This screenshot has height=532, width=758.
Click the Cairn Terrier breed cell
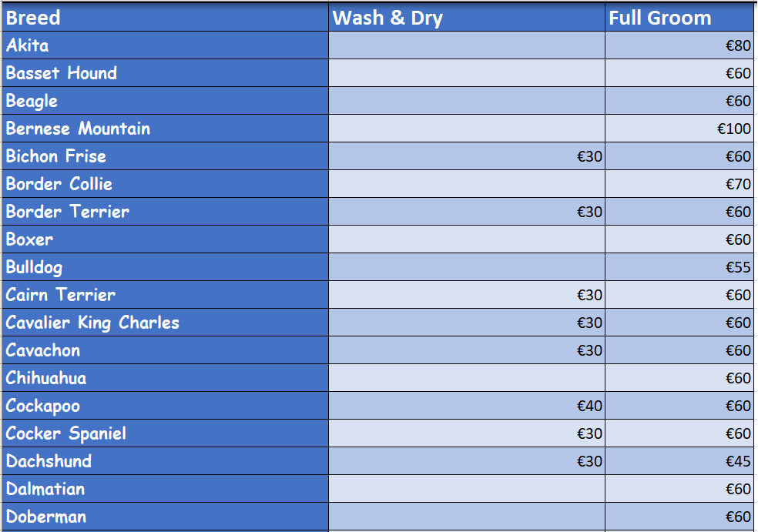(x=166, y=295)
